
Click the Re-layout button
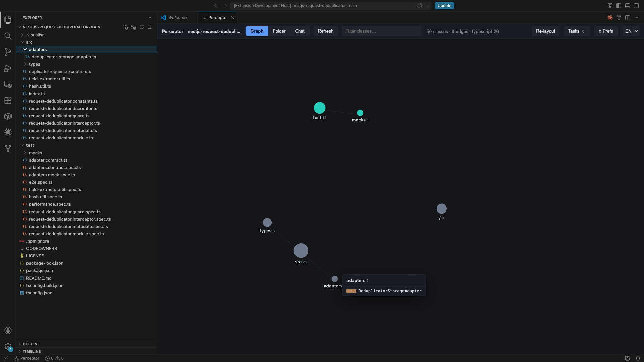(x=545, y=31)
